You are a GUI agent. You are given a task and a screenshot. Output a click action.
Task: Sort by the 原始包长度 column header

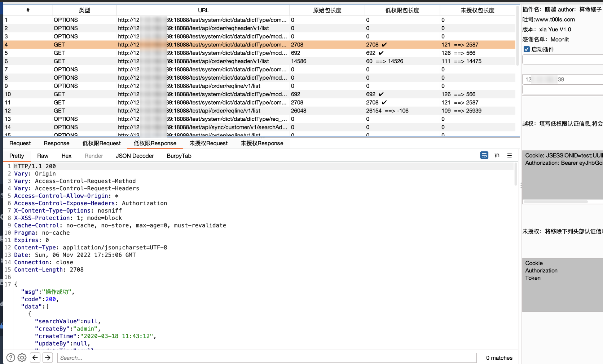327,10
